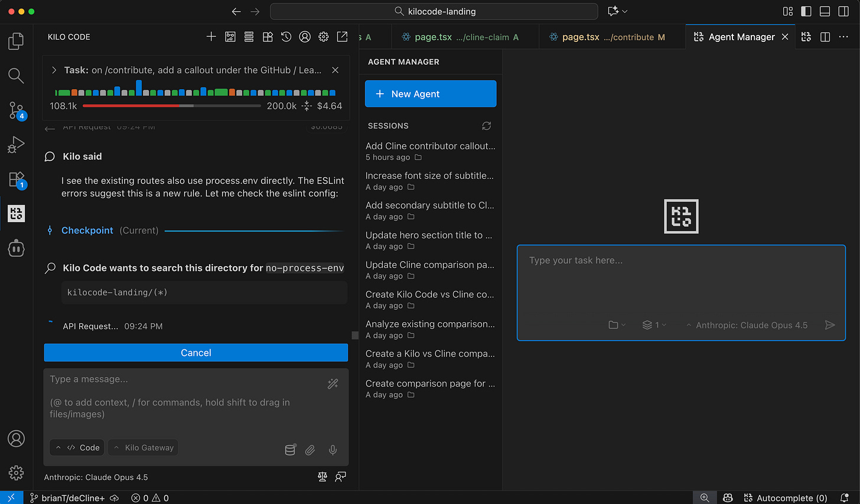
Task: Expand the Task header chevron
Action: point(54,70)
